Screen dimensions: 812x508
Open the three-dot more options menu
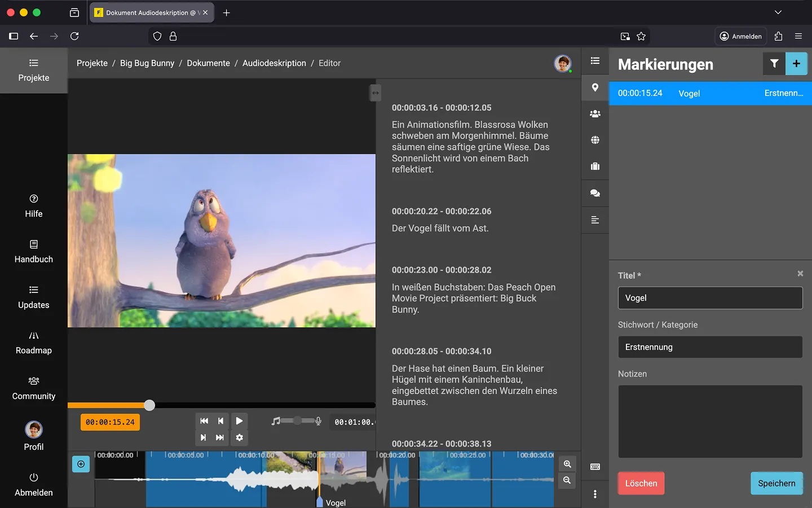tap(595, 494)
